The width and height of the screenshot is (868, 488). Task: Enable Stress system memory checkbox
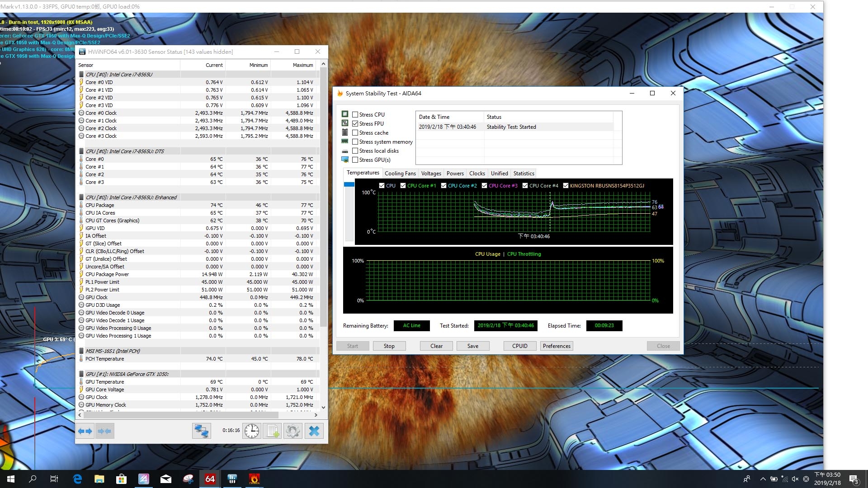355,142
